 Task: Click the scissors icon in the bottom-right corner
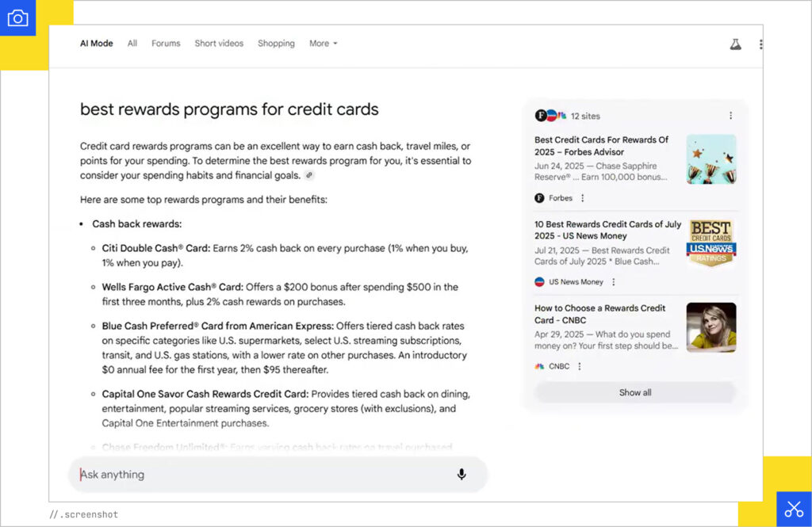tap(794, 508)
